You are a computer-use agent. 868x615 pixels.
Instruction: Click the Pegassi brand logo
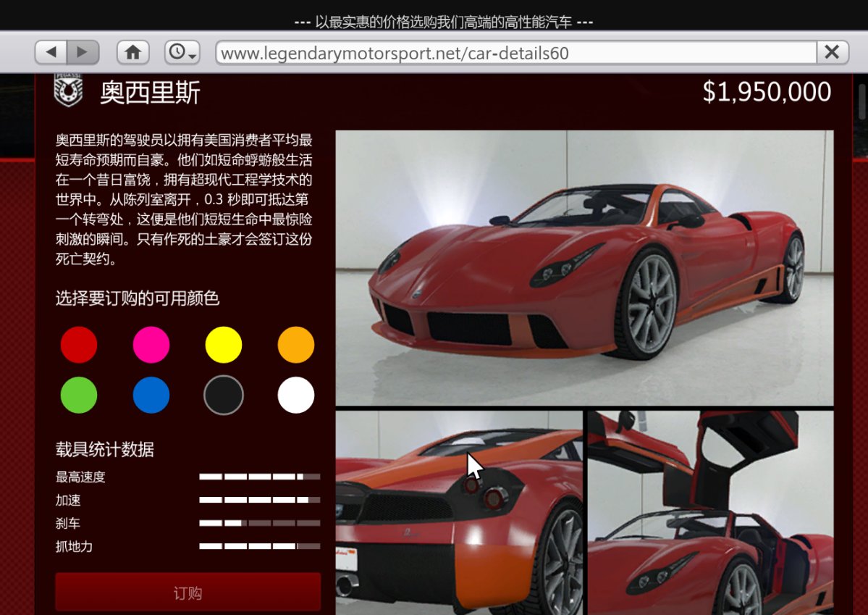pyautogui.click(x=69, y=91)
